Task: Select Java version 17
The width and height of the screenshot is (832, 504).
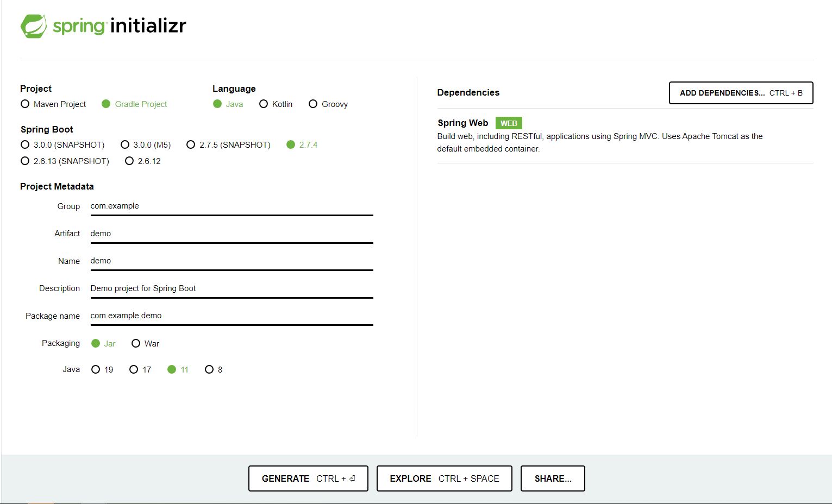Action: (x=140, y=369)
